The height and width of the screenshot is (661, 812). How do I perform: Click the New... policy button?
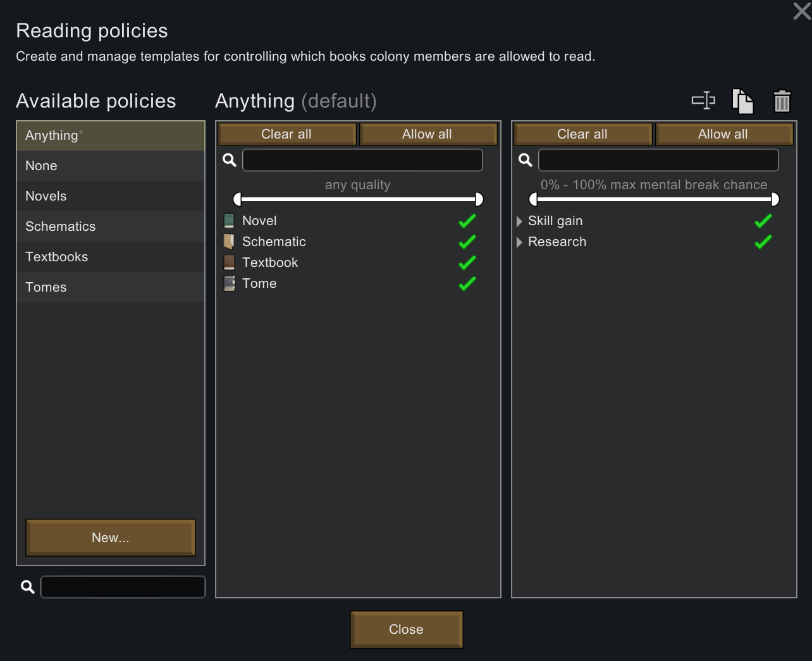pos(111,538)
